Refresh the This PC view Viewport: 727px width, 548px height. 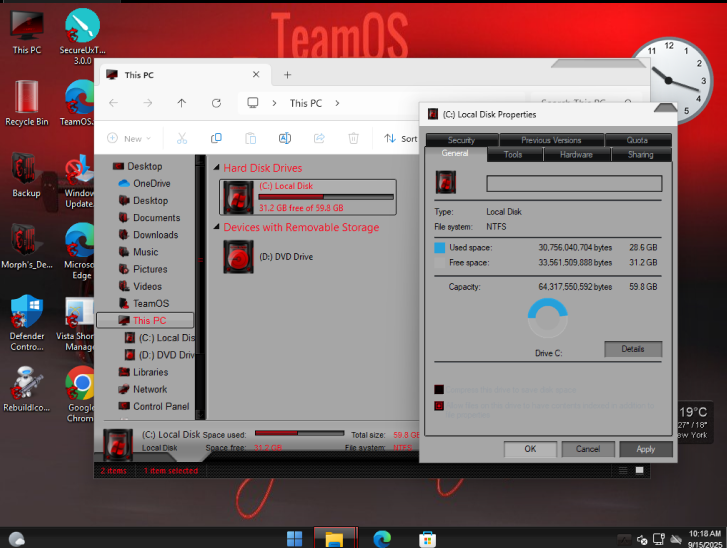(x=216, y=103)
